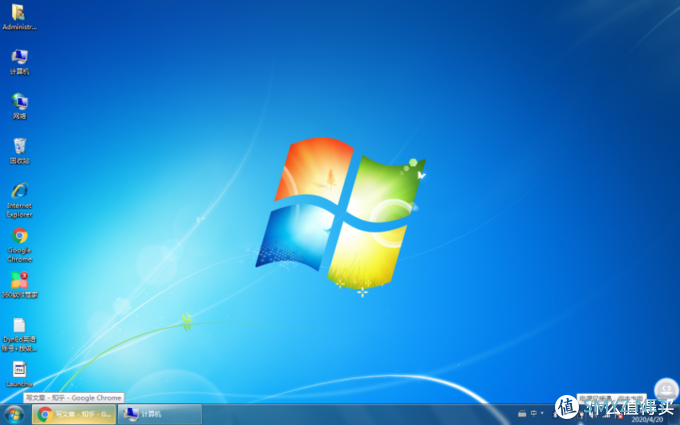Select the Internet Explorer desktop shortcut
This screenshot has height=425, width=680.
[x=19, y=200]
